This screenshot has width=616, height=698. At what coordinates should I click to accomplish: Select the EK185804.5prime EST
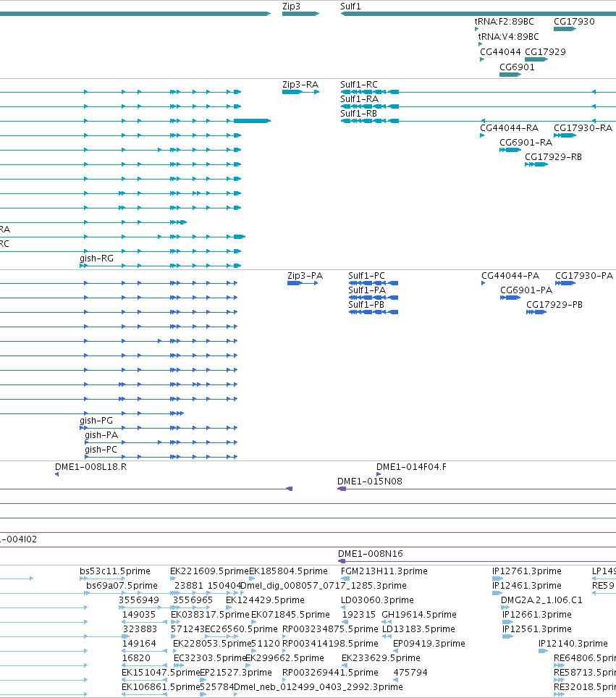tap(252, 579)
